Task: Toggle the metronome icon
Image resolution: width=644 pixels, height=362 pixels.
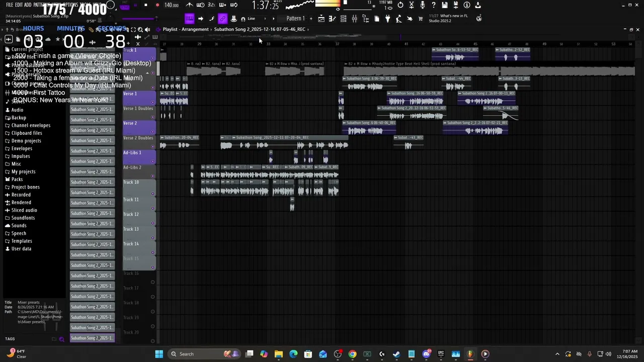Action: point(189,5)
